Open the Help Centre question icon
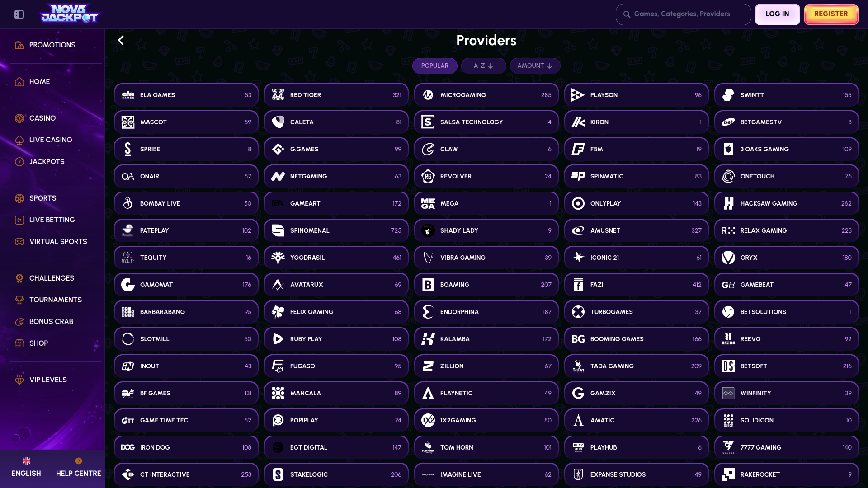The image size is (868, 488). 79,461
